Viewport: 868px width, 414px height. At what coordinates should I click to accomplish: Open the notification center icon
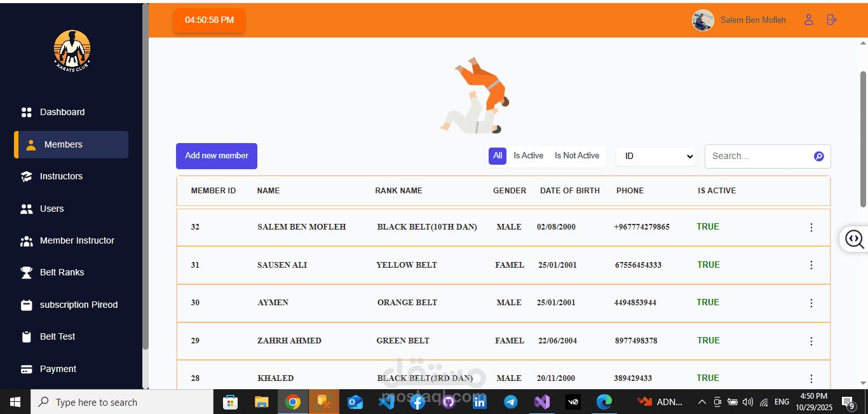[848, 402]
